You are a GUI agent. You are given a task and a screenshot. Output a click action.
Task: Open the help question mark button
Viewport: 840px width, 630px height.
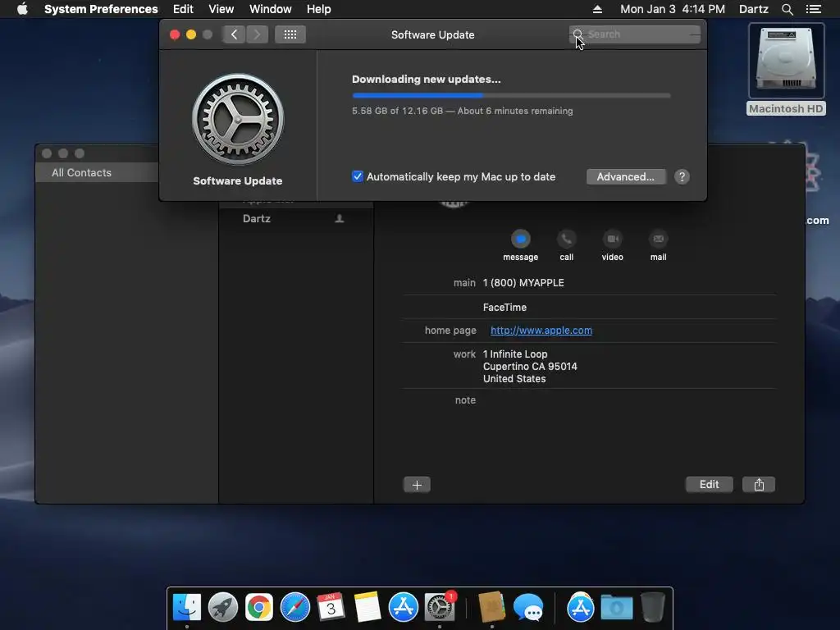coord(682,177)
